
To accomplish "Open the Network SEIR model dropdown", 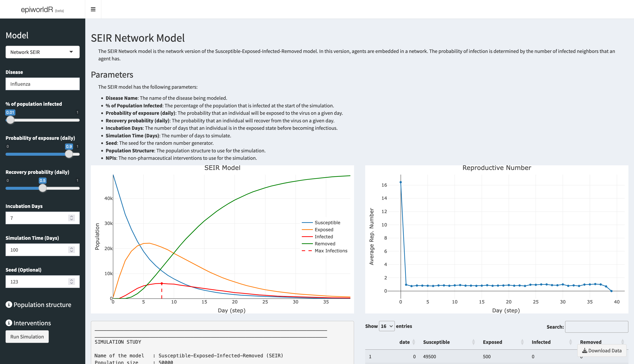I will [x=43, y=52].
